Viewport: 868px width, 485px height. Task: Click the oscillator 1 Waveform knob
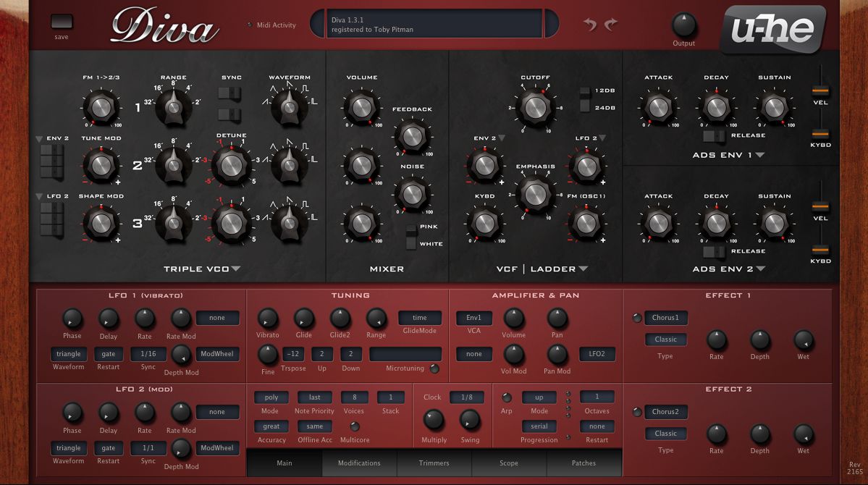point(289,106)
